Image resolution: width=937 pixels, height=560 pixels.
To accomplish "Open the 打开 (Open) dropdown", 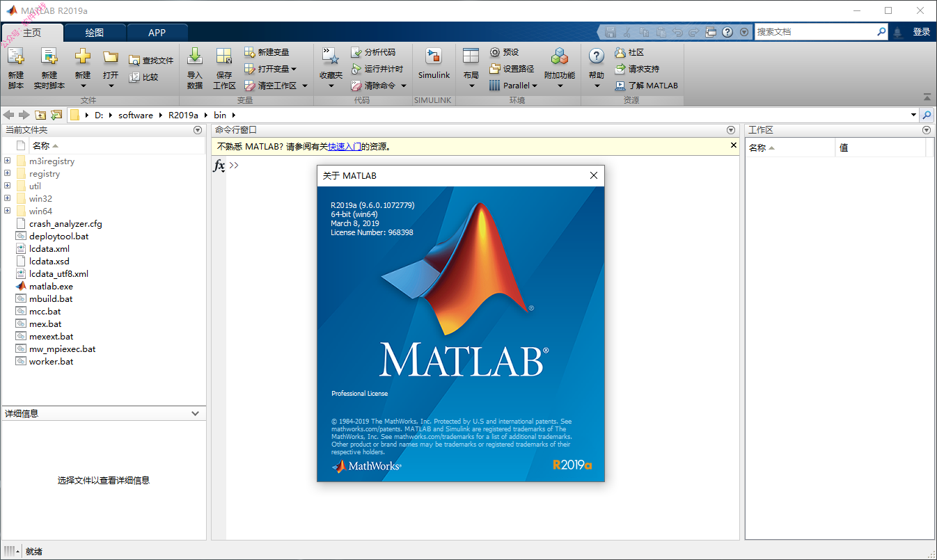I will point(111,86).
